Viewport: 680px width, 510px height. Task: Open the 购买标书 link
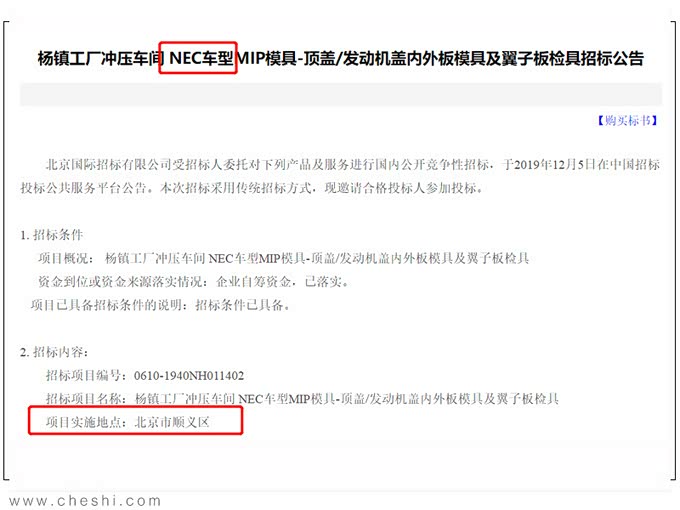tap(628, 121)
